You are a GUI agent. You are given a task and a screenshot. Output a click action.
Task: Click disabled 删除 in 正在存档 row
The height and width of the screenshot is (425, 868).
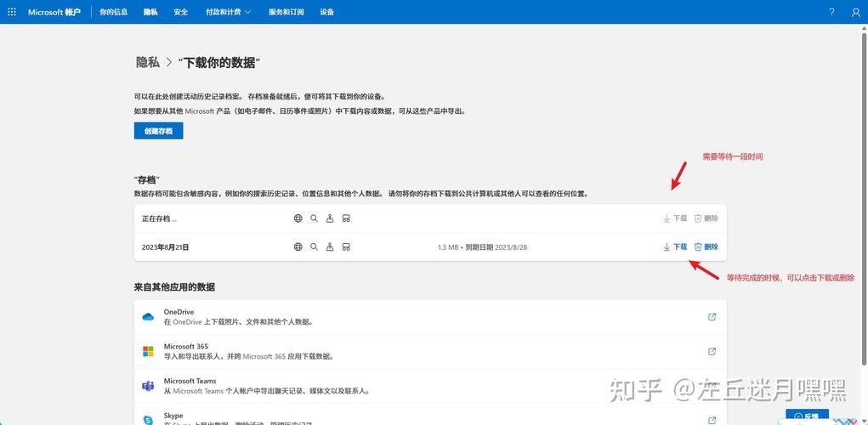(706, 218)
